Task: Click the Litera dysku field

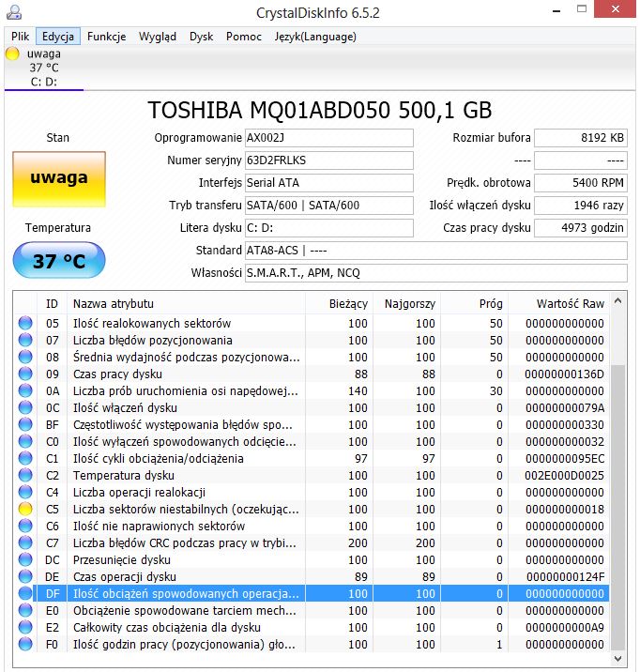Action: (x=329, y=227)
